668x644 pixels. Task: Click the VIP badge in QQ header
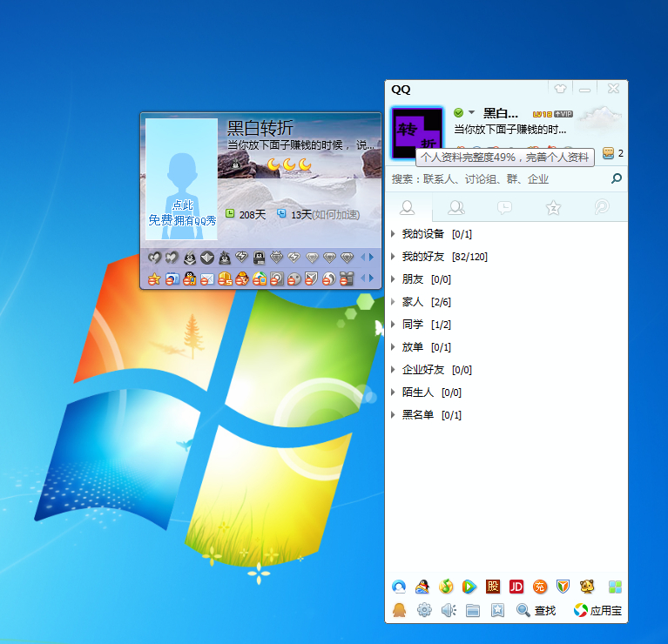tap(563, 114)
